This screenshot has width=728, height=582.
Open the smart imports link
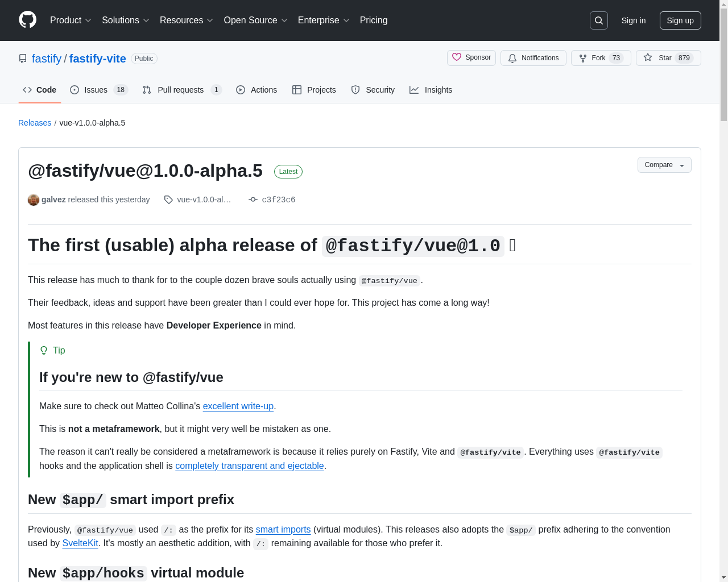tap(283, 529)
